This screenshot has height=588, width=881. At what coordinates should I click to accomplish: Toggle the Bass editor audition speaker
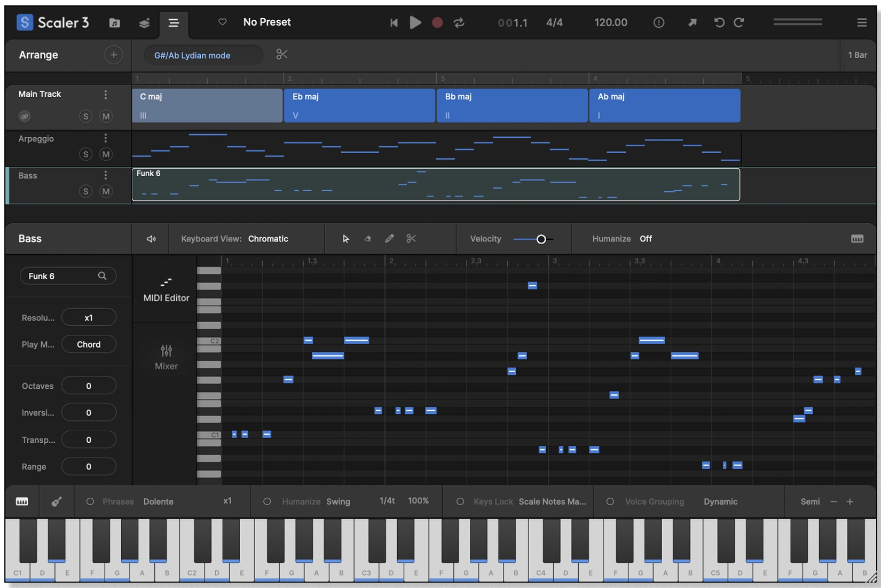[151, 239]
